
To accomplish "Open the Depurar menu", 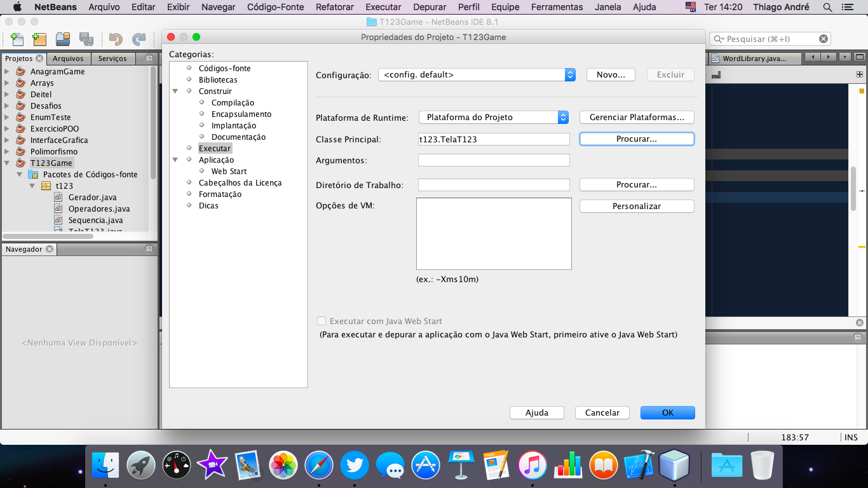I will [430, 7].
